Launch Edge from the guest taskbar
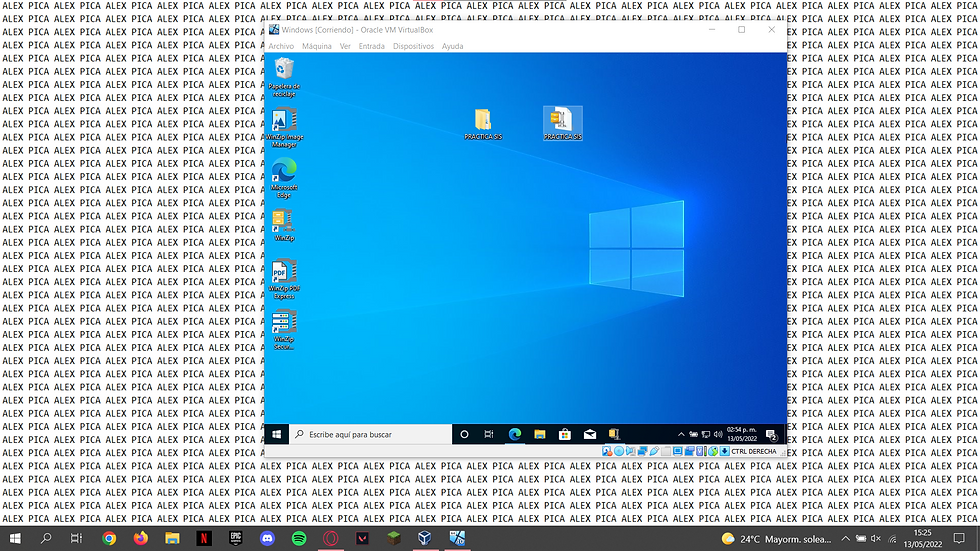The width and height of the screenshot is (980, 551). [x=514, y=434]
